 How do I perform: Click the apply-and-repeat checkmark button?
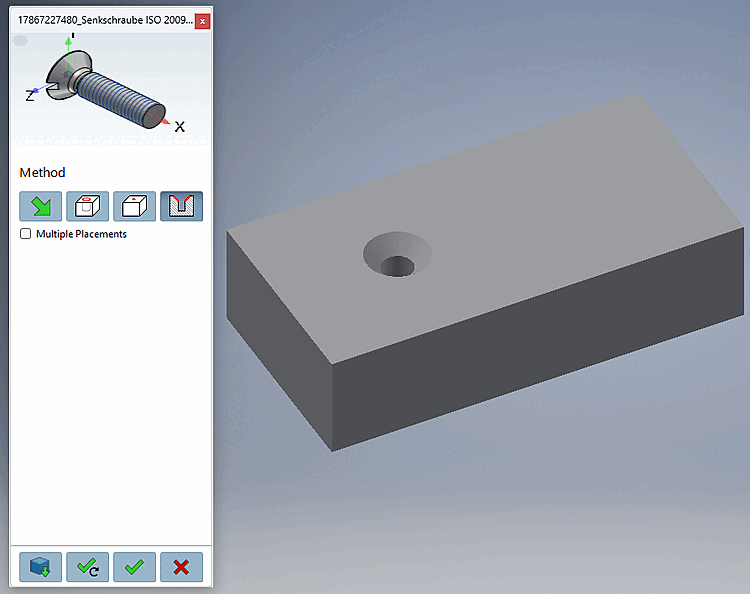point(88,567)
